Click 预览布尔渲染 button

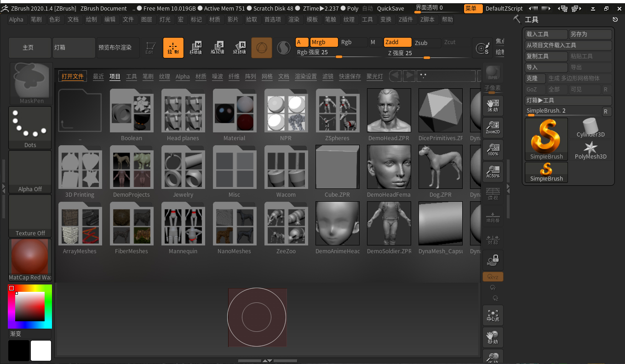(x=117, y=48)
